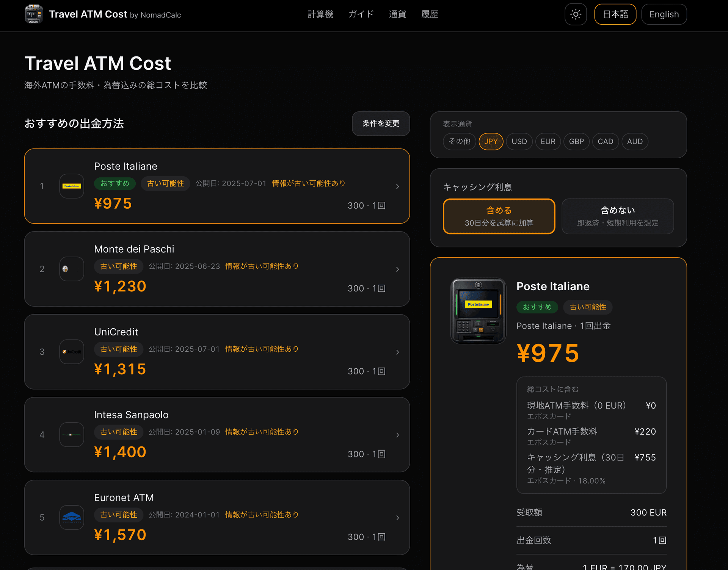Viewport: 728px width, 570px height.
Task: Click the 古い可能性 badge in the Monte dei Paschi row
Action: pyautogui.click(x=119, y=266)
